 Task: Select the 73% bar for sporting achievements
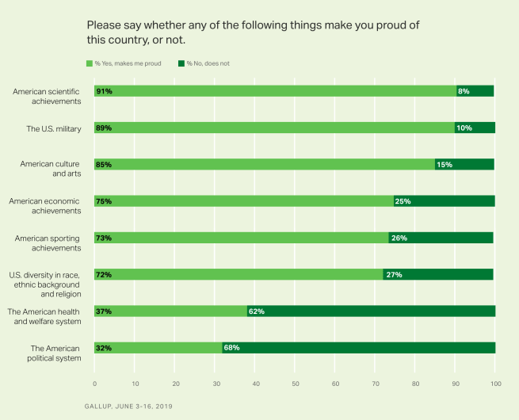242,238
